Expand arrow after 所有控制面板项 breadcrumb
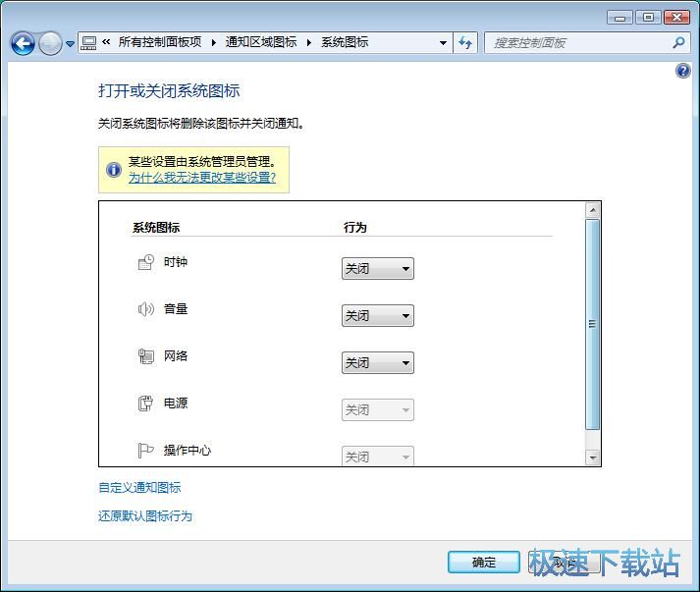Viewport: 700px width, 592px height. (x=214, y=43)
